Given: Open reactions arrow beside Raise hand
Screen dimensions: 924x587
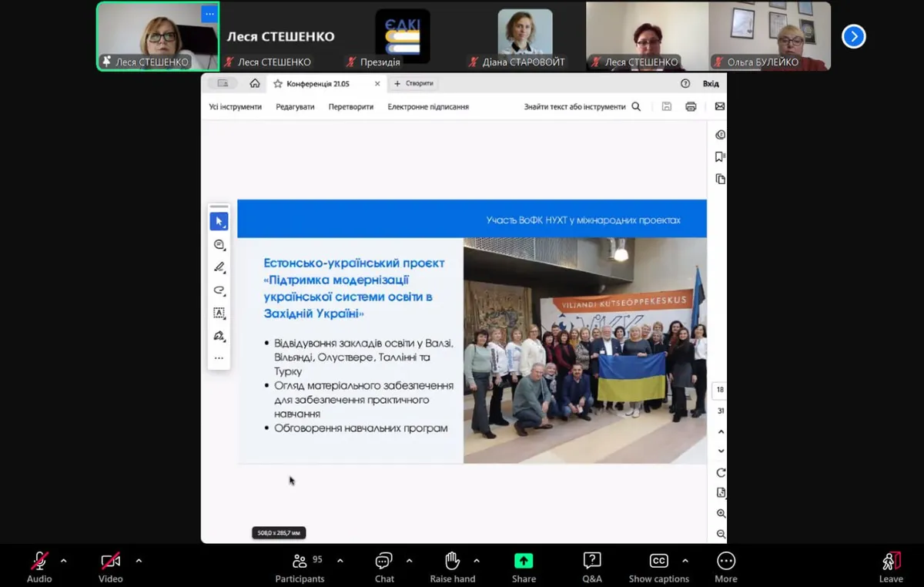Looking at the screenshot, I should tap(477, 561).
